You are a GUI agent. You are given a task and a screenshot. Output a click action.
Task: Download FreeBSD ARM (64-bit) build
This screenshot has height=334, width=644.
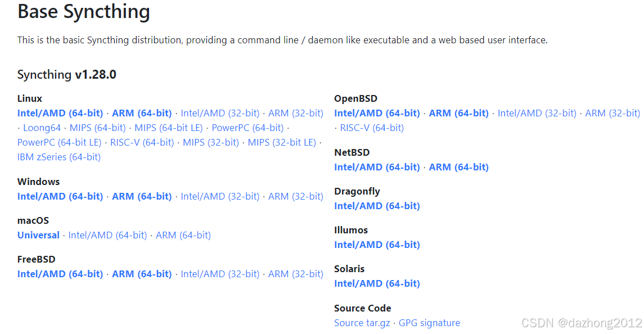[142, 274]
